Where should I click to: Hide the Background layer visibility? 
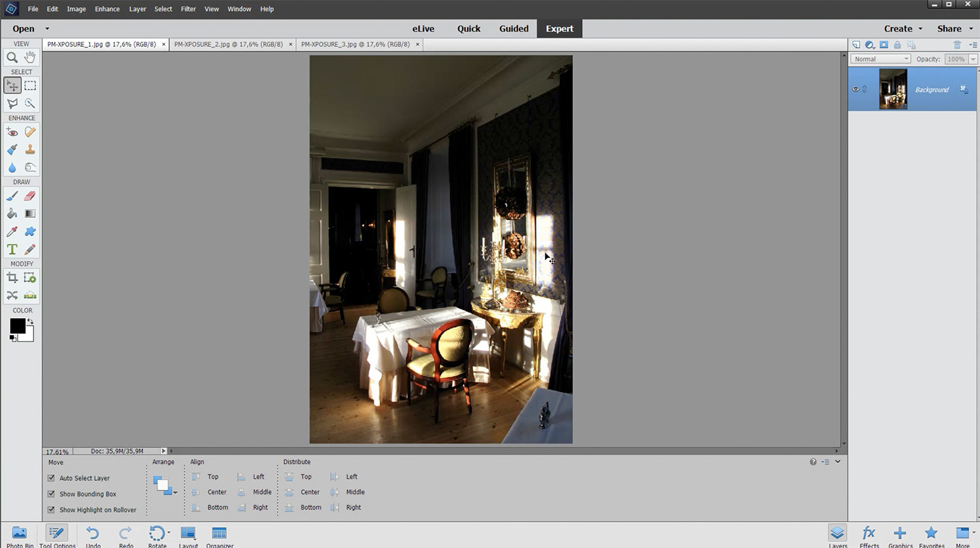855,89
